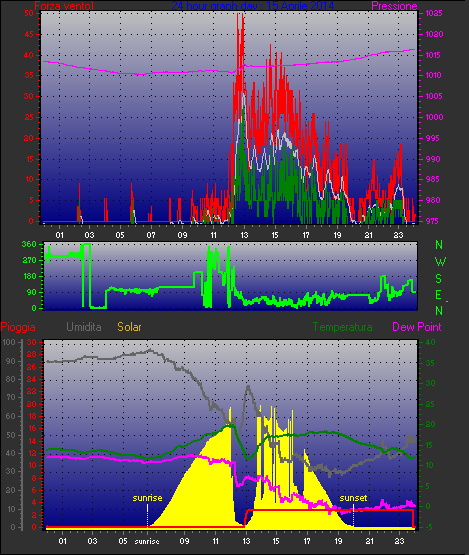Click the top 'N' compass letter

439,245
